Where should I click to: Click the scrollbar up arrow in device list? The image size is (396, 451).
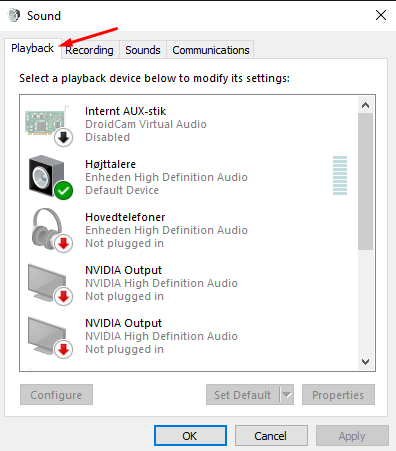tap(365, 105)
